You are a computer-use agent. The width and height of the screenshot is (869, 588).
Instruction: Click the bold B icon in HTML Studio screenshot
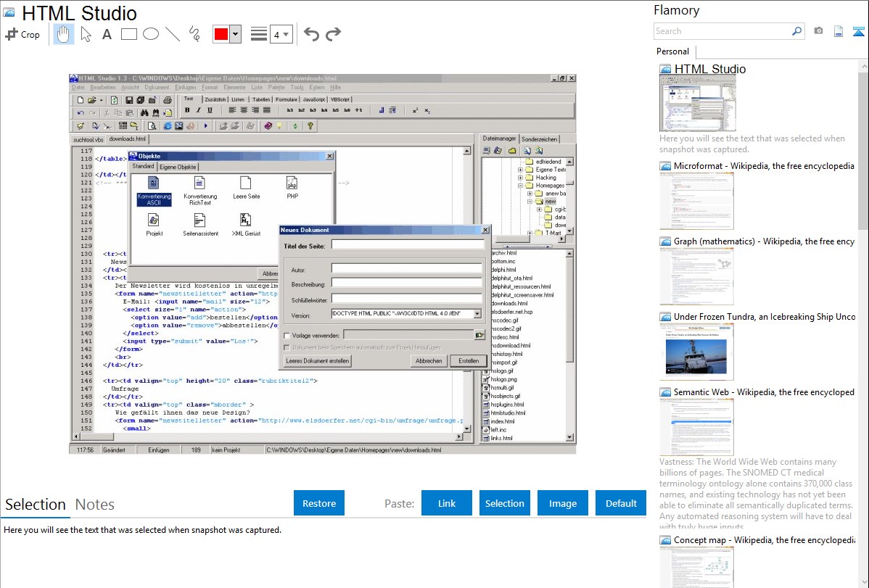(x=187, y=110)
